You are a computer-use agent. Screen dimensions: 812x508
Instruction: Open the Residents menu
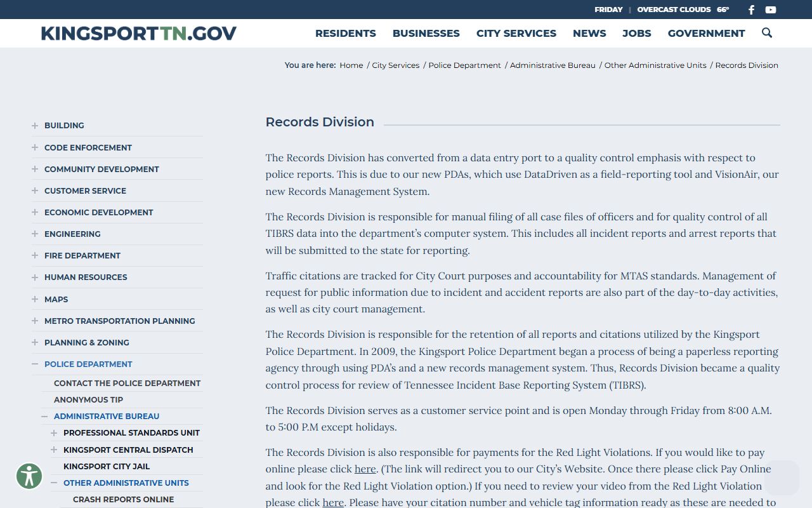tap(346, 33)
